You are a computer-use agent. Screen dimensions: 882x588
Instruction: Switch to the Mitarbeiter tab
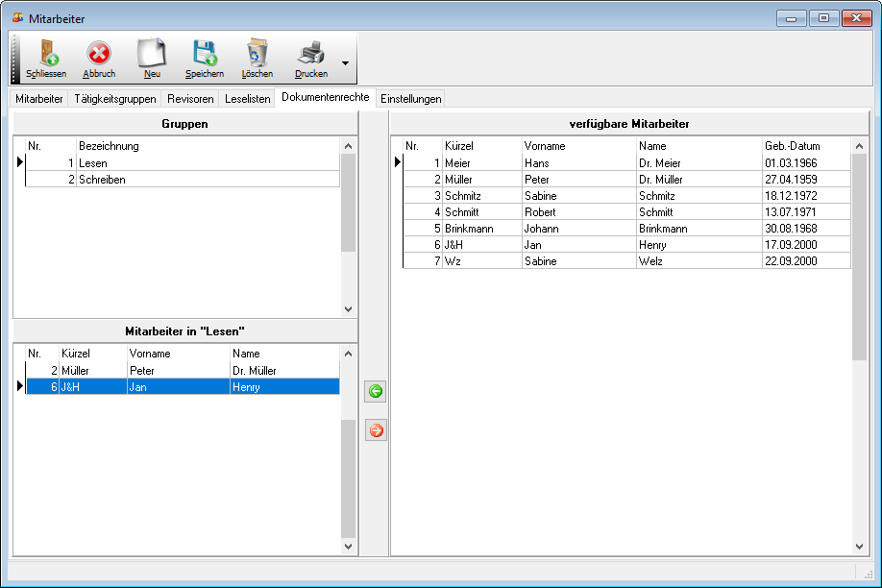click(x=39, y=99)
